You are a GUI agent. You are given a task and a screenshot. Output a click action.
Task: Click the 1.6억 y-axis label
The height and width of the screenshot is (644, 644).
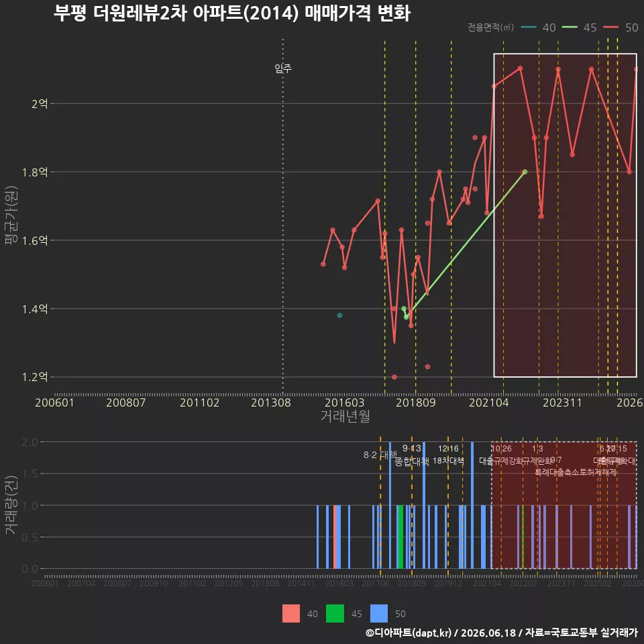pyautogui.click(x=35, y=240)
